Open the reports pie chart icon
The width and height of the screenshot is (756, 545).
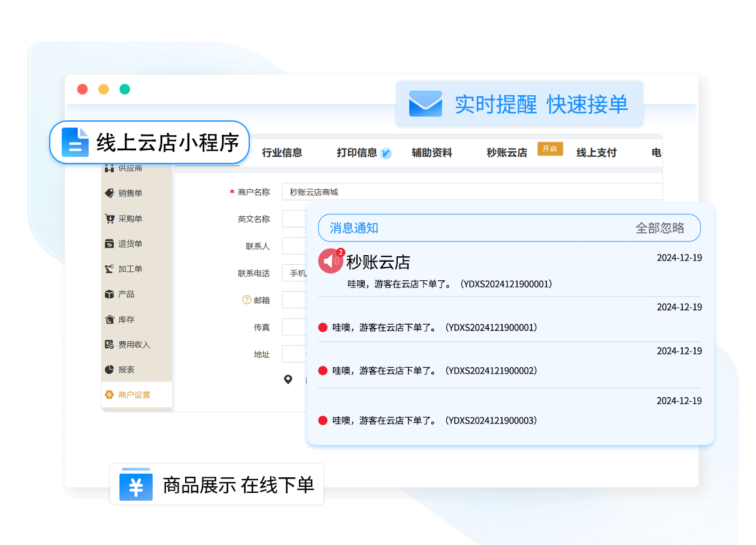pos(109,370)
